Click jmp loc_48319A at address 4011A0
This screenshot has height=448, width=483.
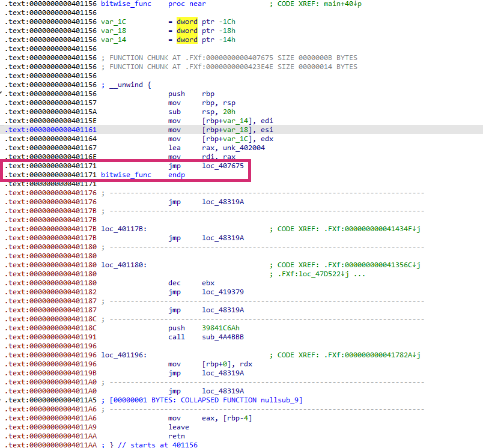click(x=206, y=392)
